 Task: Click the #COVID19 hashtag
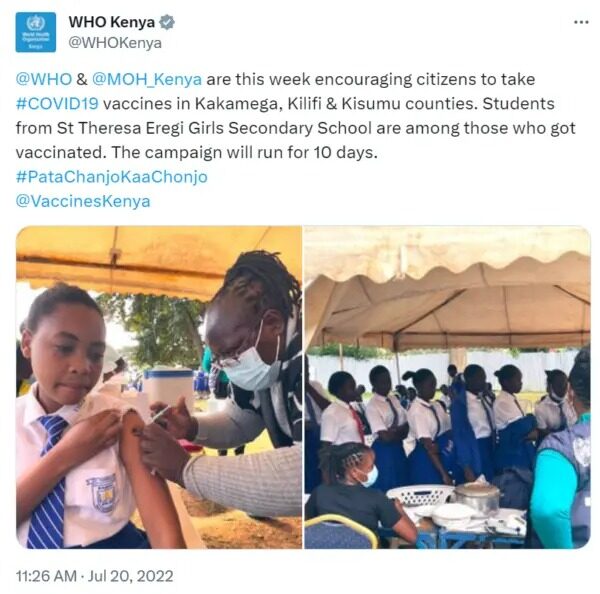57,104
